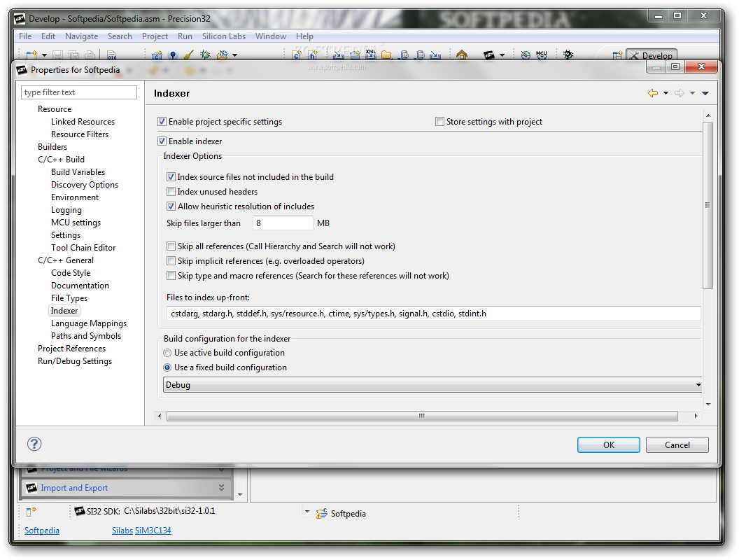Click the Silicon Labs logo toolbar icon

[489, 55]
